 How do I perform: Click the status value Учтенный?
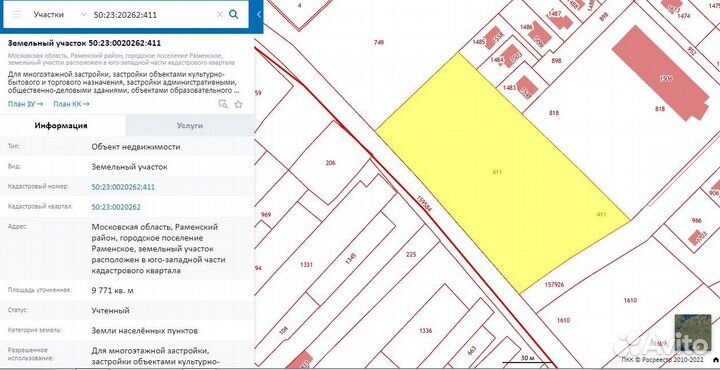(110, 311)
